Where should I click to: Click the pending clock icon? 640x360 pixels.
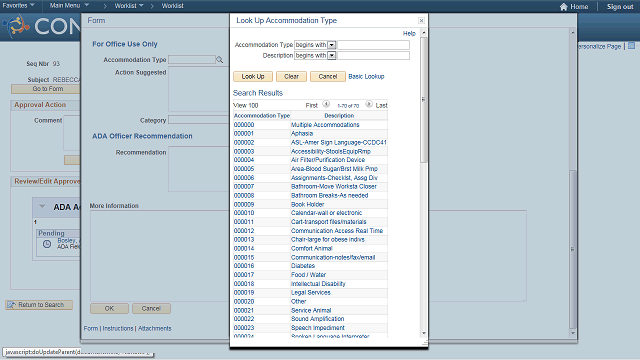click(47, 244)
